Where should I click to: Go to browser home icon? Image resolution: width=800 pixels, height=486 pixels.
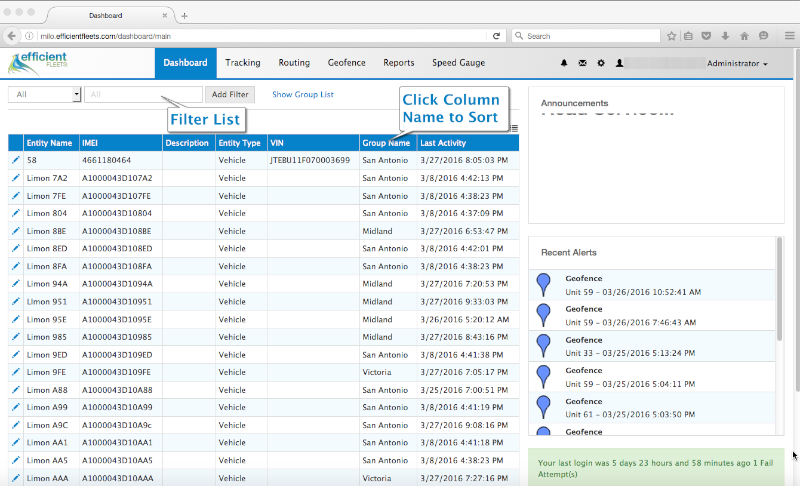pos(744,36)
